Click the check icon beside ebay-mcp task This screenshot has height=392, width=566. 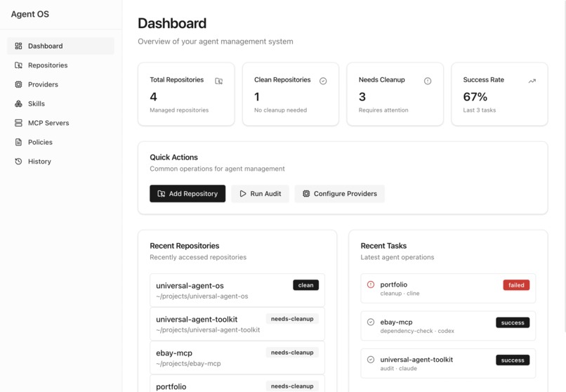371,322
